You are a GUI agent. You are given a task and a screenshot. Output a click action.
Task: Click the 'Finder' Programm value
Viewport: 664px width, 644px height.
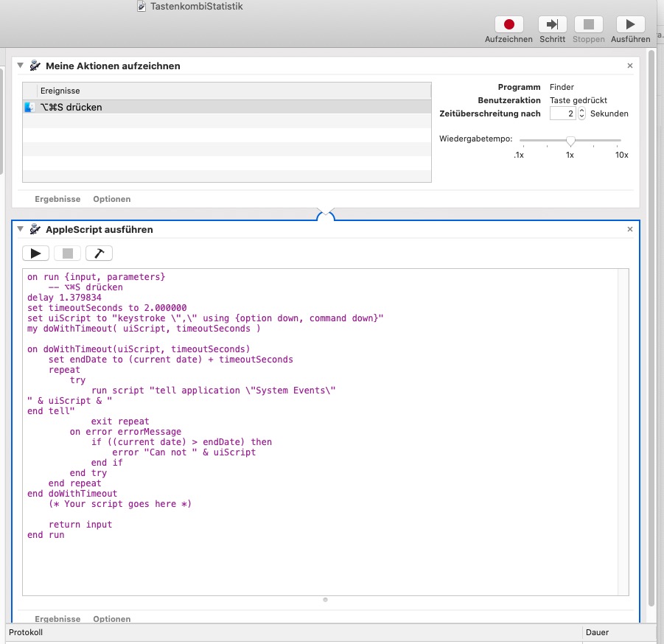tap(562, 87)
